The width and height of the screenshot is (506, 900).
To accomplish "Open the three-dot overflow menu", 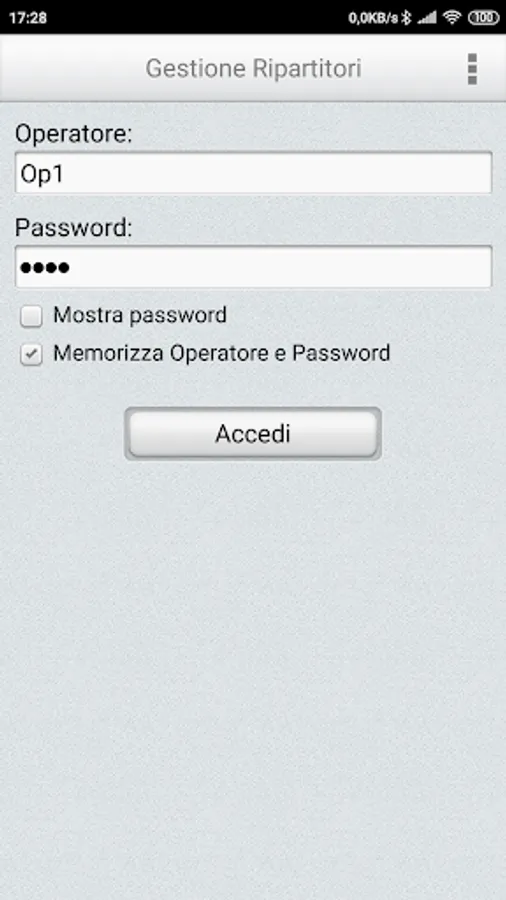I will coord(472,69).
